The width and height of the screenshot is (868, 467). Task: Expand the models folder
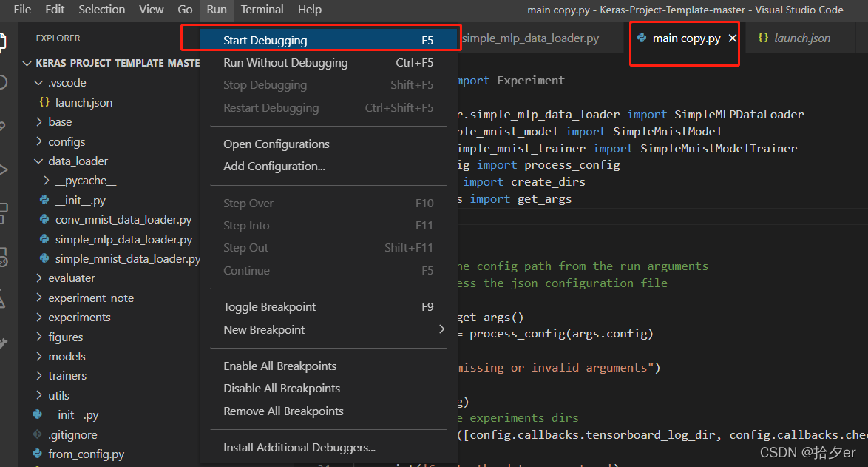click(x=38, y=356)
